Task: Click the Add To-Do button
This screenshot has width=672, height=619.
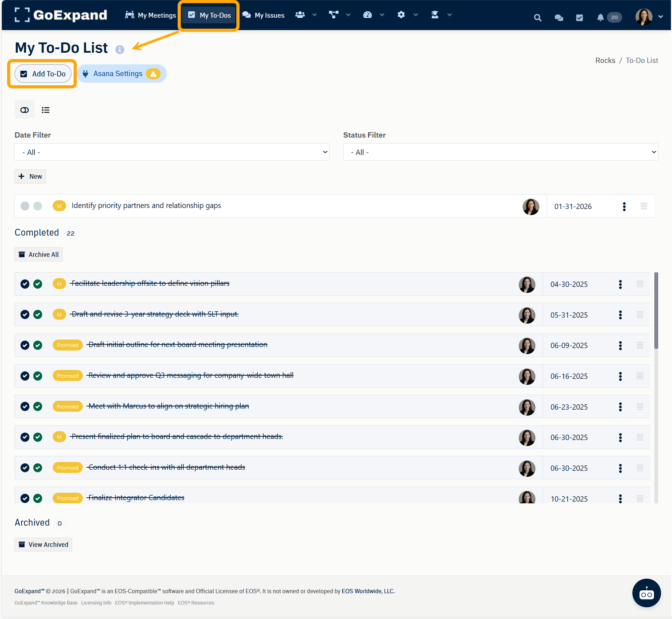Action: 43,74
